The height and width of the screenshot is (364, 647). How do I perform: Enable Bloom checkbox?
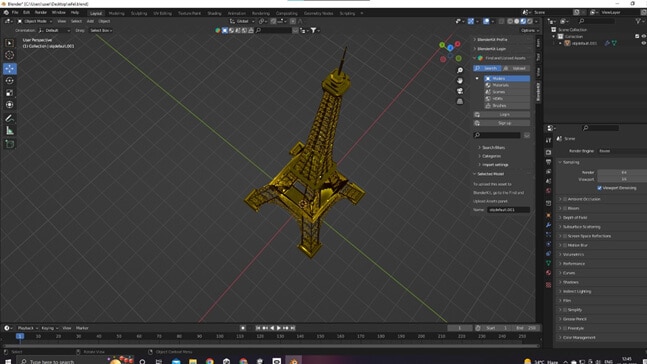(565, 208)
